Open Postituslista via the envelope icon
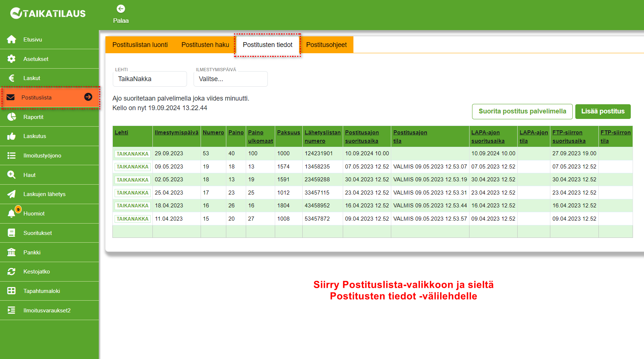The height and width of the screenshot is (359, 644). pos(11,97)
